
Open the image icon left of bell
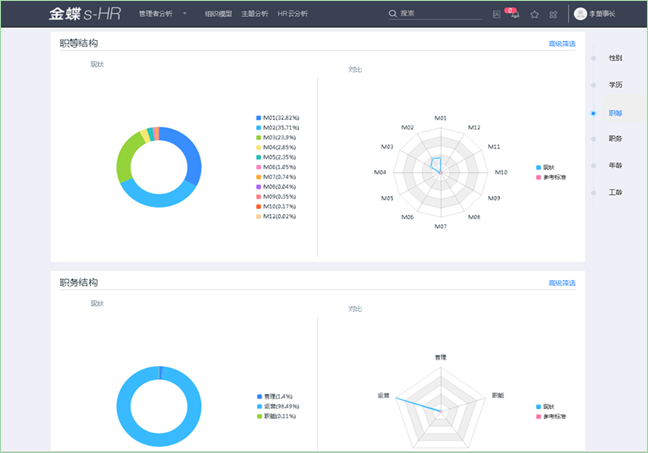[x=497, y=15]
